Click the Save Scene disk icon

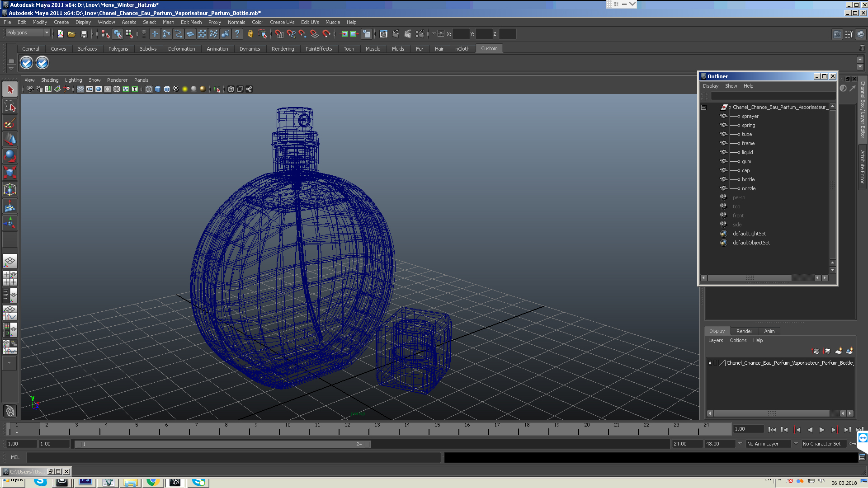[x=84, y=34]
